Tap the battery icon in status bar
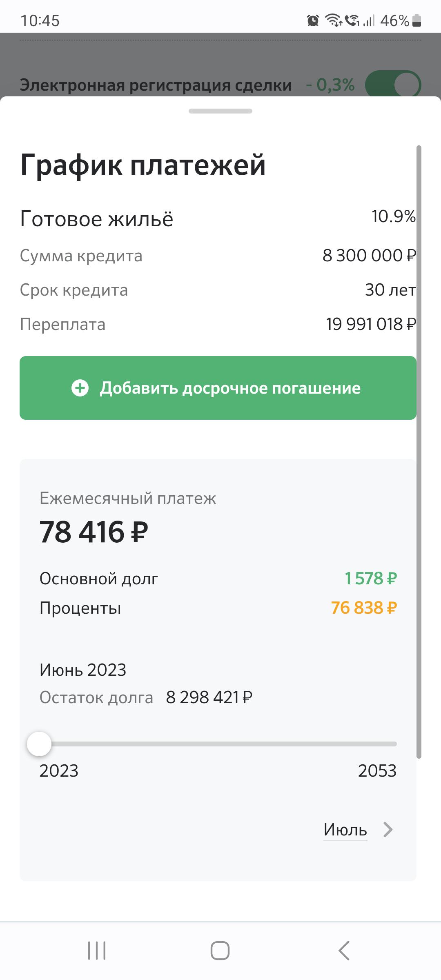Screen dimensions: 441x980 tap(416, 20)
